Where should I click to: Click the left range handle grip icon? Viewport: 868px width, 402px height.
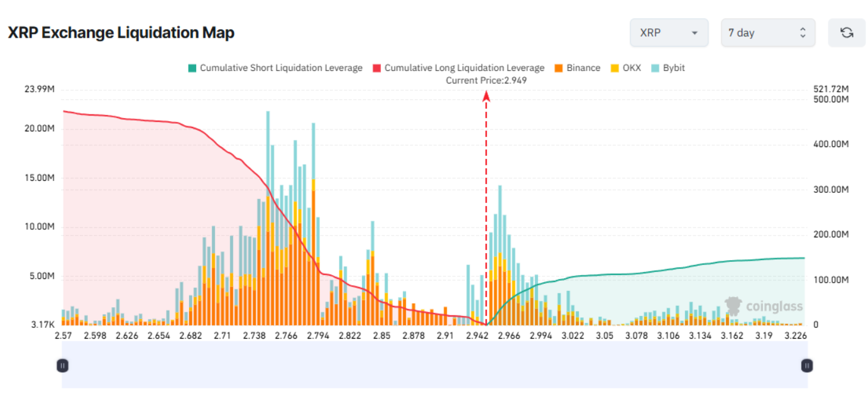[x=62, y=365]
